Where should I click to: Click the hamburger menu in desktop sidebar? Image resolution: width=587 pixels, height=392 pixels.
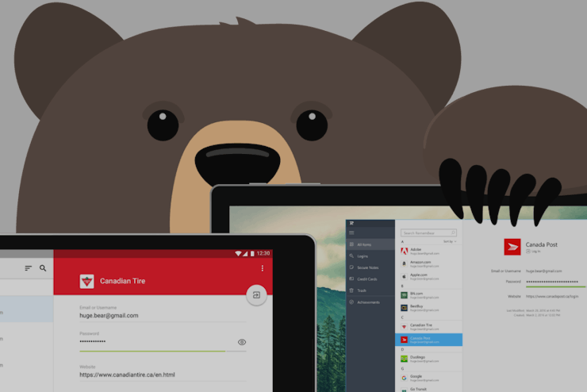pyautogui.click(x=351, y=233)
